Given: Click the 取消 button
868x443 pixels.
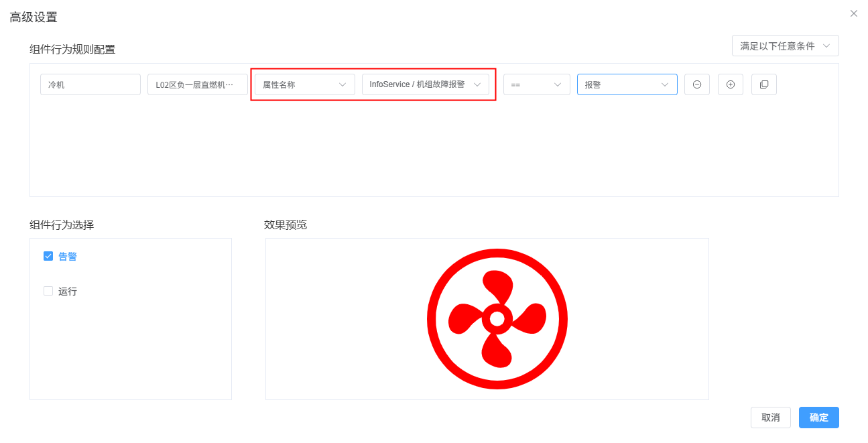Looking at the screenshot, I should [771, 418].
